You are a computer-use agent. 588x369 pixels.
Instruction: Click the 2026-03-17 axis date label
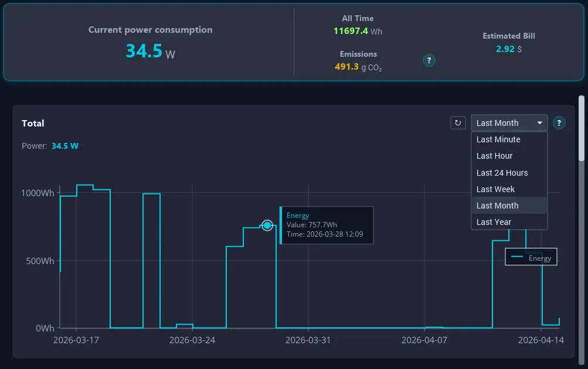76,340
